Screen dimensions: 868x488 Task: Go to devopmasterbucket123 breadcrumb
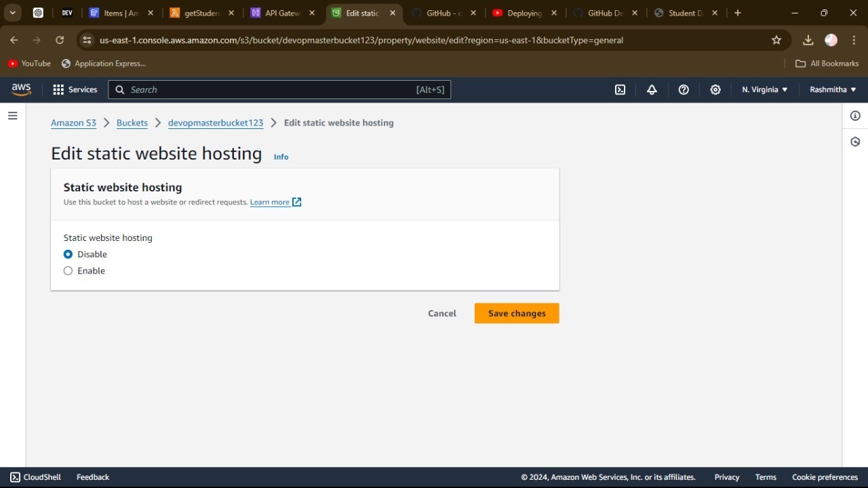coord(216,123)
